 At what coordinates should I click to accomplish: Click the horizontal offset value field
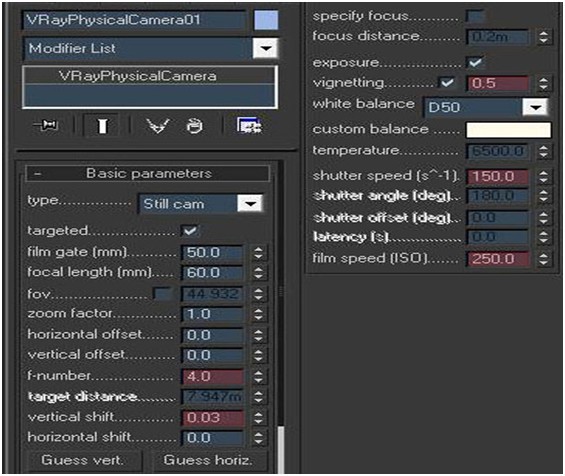click(x=212, y=335)
